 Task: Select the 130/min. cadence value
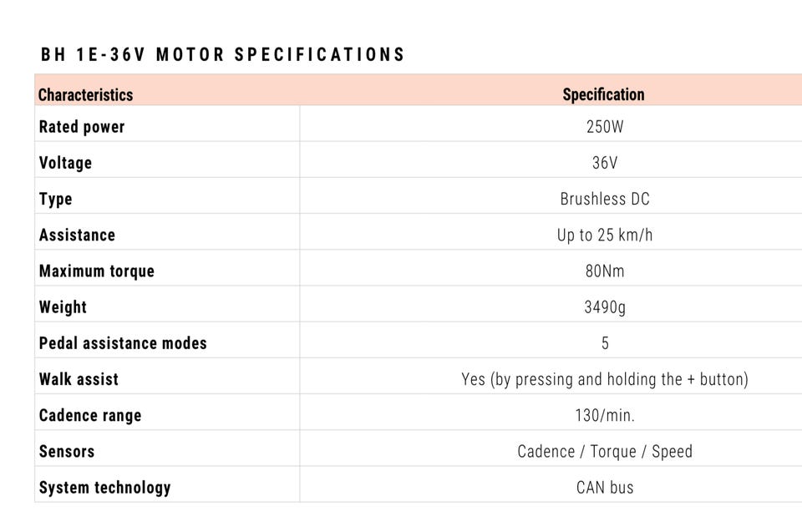[x=605, y=415]
